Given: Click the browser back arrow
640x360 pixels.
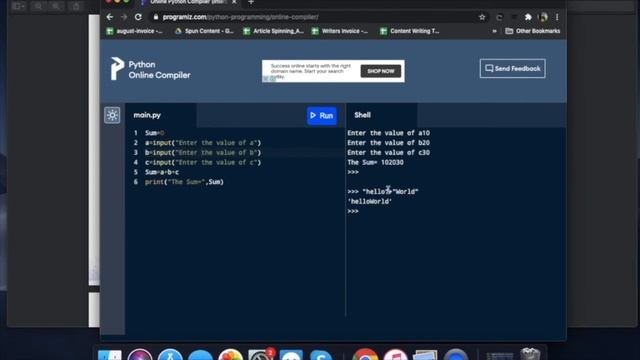Looking at the screenshot, I should click(109, 17).
